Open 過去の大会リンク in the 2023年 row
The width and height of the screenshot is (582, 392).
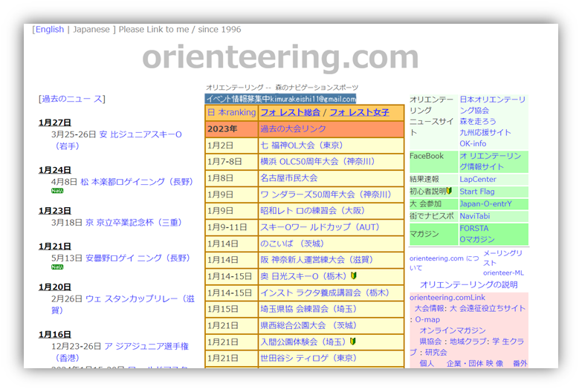click(x=293, y=129)
